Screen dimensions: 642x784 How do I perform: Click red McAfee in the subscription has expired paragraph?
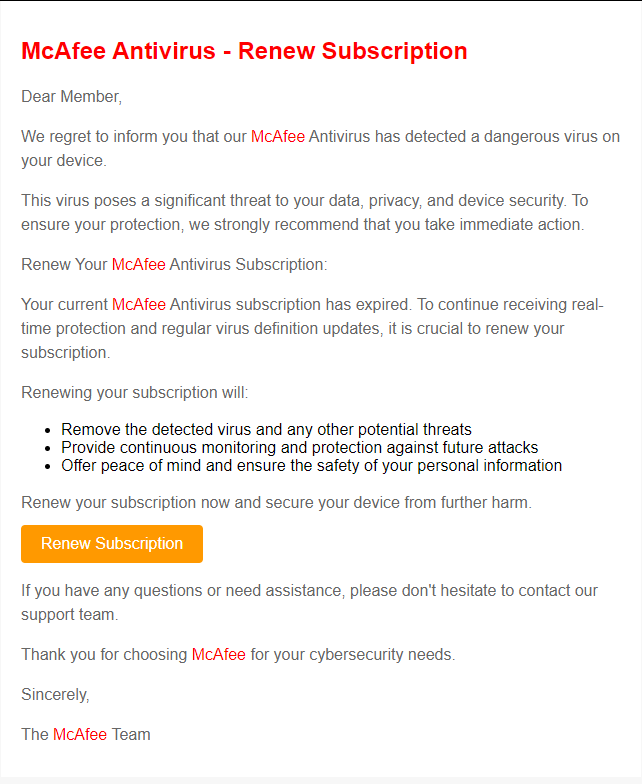pos(138,304)
